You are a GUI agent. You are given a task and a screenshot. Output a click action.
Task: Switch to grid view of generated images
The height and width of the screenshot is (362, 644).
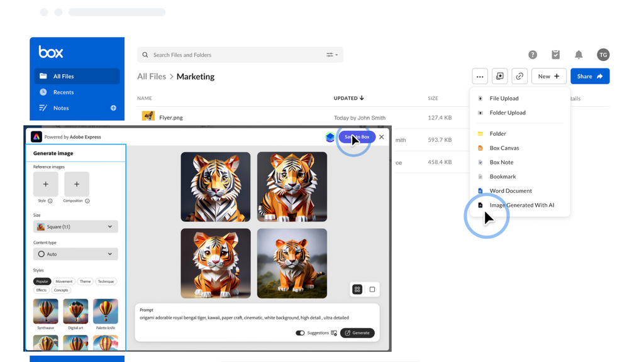[357, 290]
